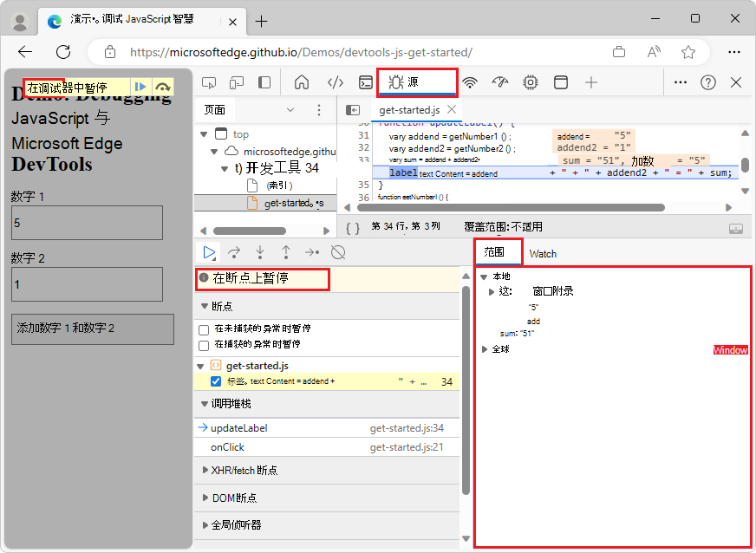756x553 pixels.
Task: Go back in browser
Action: point(25,52)
